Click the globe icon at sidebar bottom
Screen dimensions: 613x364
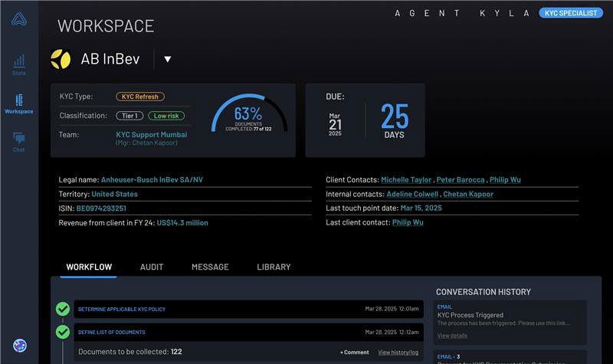pos(20,346)
